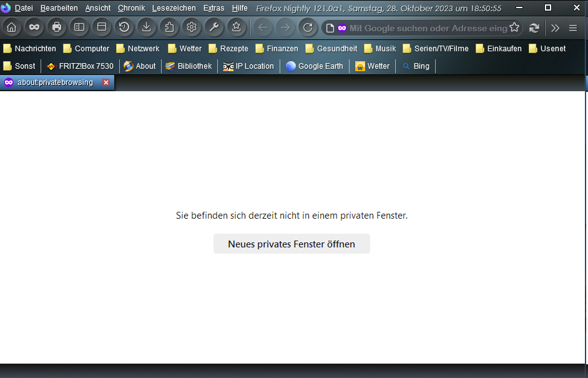Click the wrench developer tools icon
Screen dimensions: 588x378
214,27
